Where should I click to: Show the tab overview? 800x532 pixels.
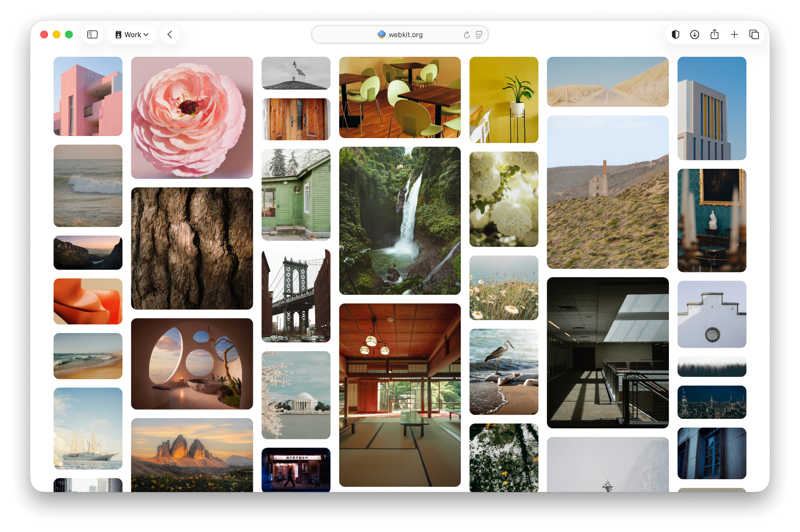(x=754, y=34)
